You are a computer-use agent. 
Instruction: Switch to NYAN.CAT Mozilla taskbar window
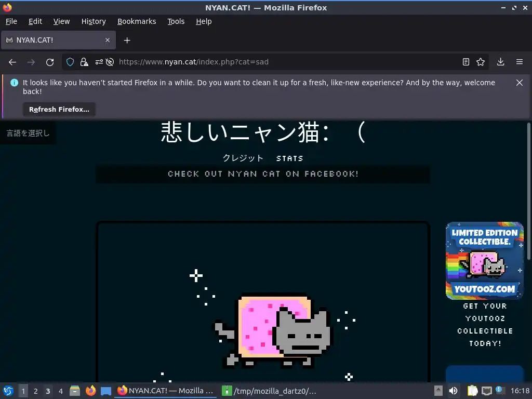[x=166, y=391]
